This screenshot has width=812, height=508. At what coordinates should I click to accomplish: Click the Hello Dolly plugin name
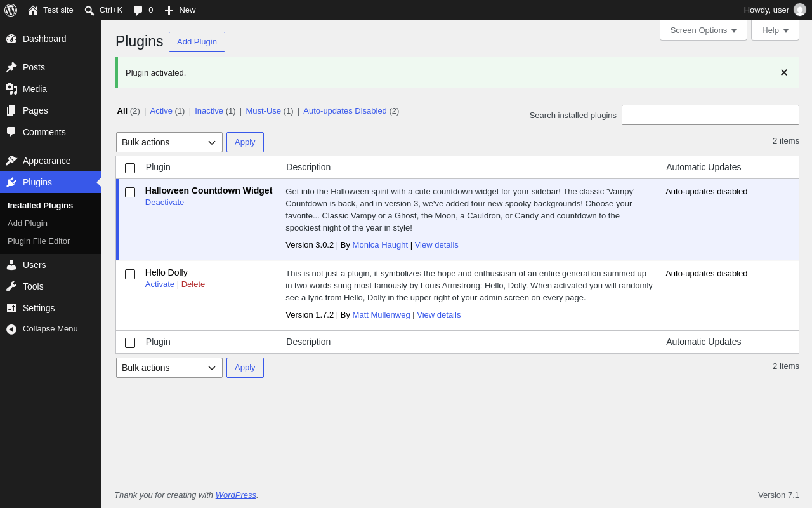pyautogui.click(x=166, y=272)
